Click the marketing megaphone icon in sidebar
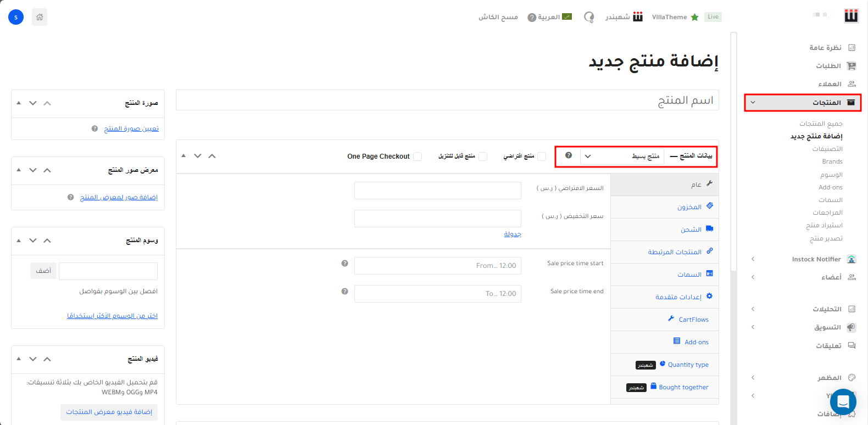The height and width of the screenshot is (425, 868). (852, 327)
